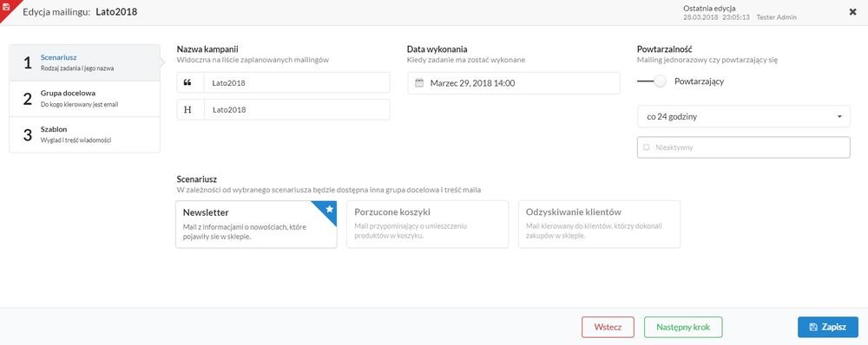The width and height of the screenshot is (868, 345).
Task: Save the mailing with Zapisz button
Action: point(827,327)
